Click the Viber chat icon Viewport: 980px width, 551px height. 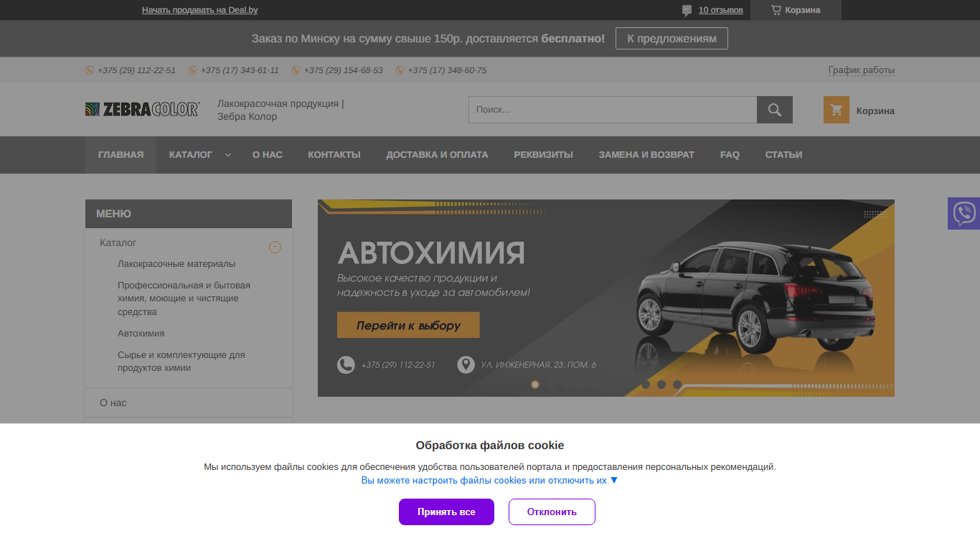click(x=963, y=214)
